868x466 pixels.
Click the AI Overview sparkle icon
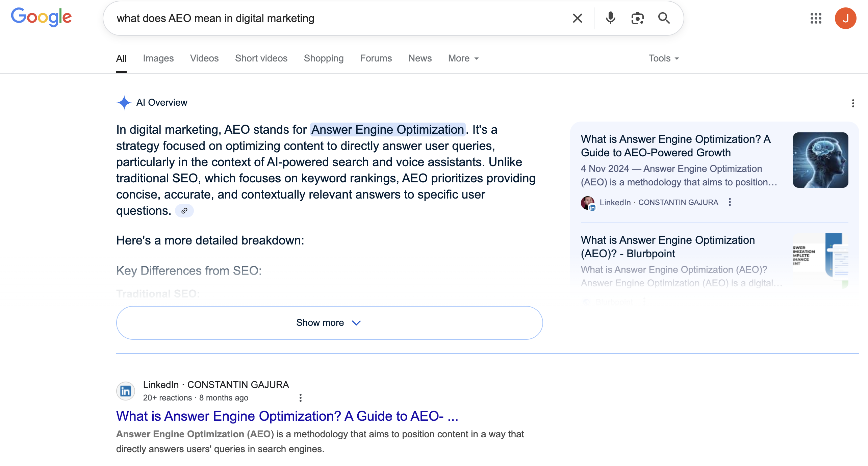pos(124,103)
